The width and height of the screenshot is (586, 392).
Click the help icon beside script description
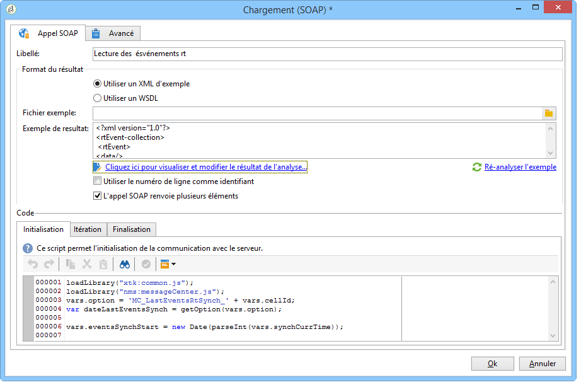tap(28, 248)
